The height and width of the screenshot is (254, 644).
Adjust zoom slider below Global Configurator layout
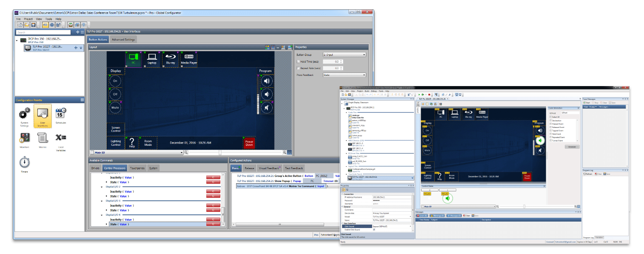click(220, 152)
